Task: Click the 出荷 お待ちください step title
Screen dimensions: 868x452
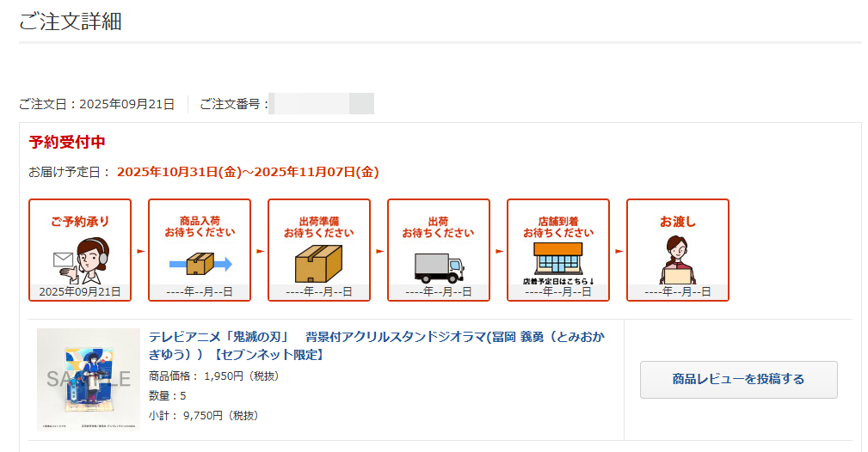Action: point(438,227)
